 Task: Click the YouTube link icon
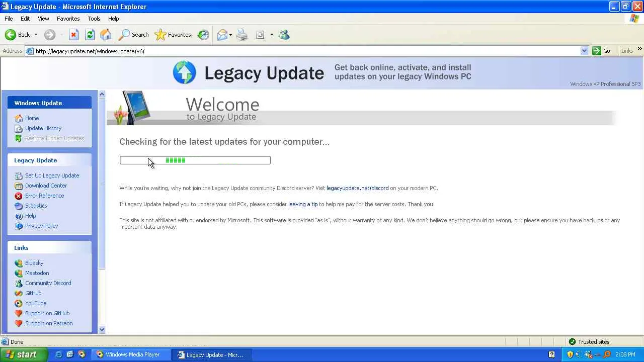tap(19, 303)
